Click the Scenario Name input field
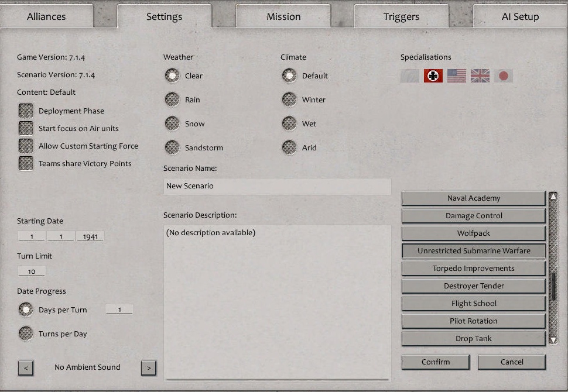This screenshot has height=392, width=568. [277, 186]
